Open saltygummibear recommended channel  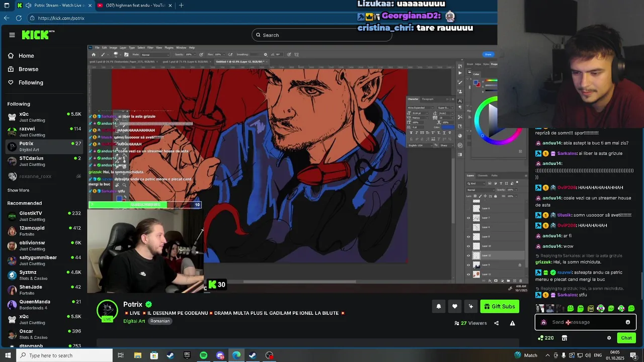click(x=44, y=260)
